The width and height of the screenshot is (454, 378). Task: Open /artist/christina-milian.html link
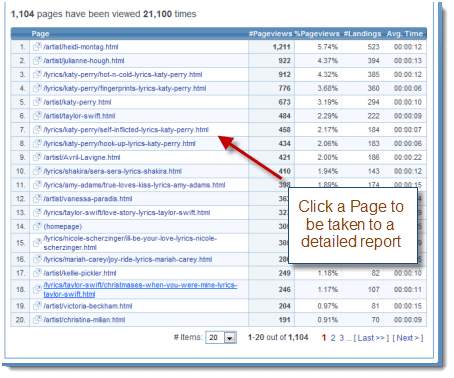[x=84, y=320]
